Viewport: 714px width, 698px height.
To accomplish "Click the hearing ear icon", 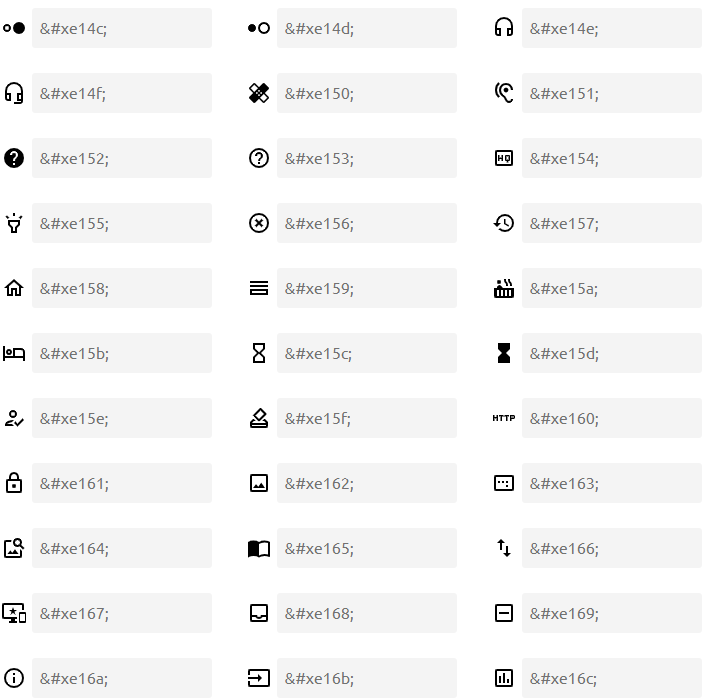I will [x=504, y=93].
